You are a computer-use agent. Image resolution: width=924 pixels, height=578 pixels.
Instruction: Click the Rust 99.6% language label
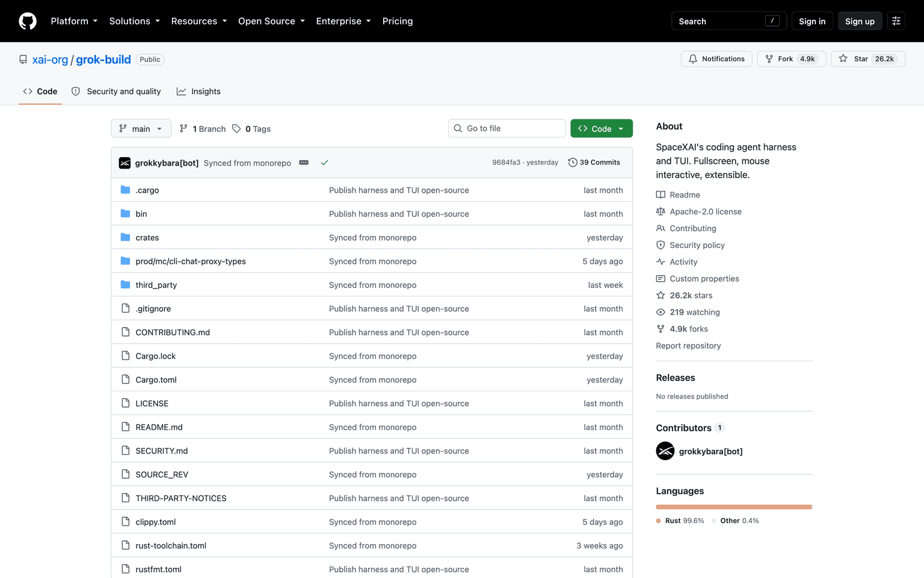click(680, 521)
